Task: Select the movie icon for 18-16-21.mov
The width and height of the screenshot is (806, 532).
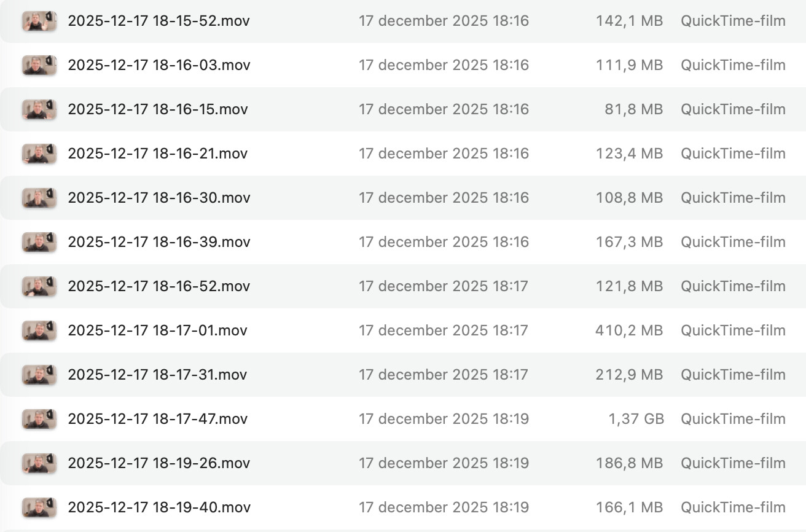Action: point(39,154)
